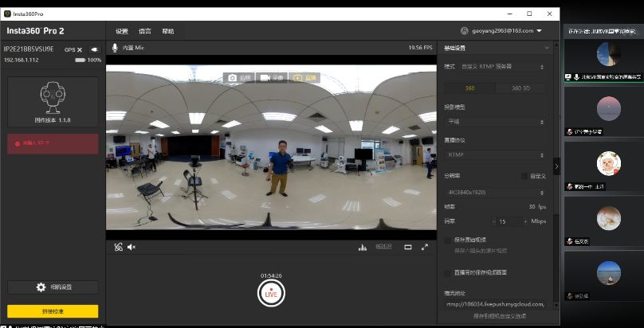644x328 pixels.
Task: Click the built-in Mic microphone icon
Action: (x=116, y=48)
